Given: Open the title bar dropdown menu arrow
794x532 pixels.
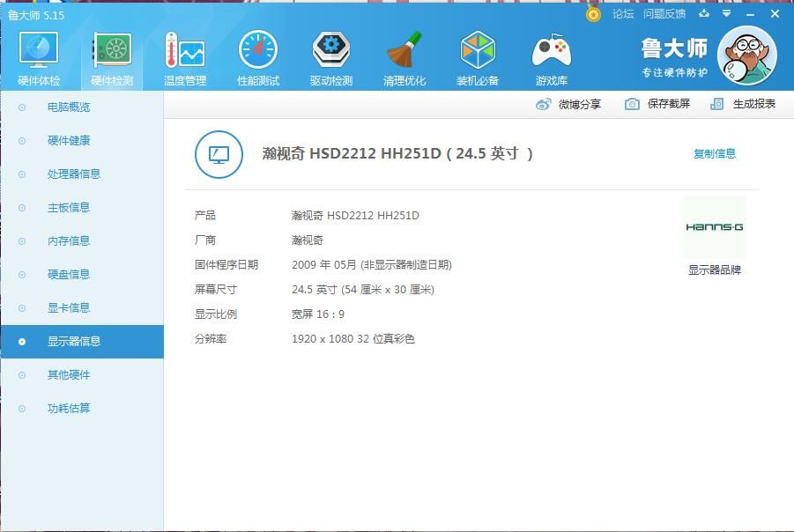Looking at the screenshot, I should coord(727,14).
